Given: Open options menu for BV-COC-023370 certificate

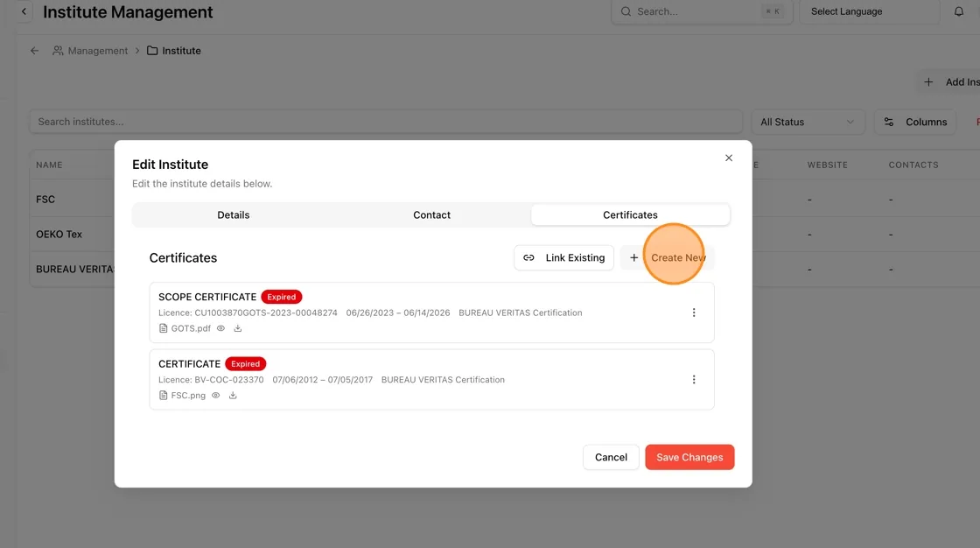Looking at the screenshot, I should point(693,379).
